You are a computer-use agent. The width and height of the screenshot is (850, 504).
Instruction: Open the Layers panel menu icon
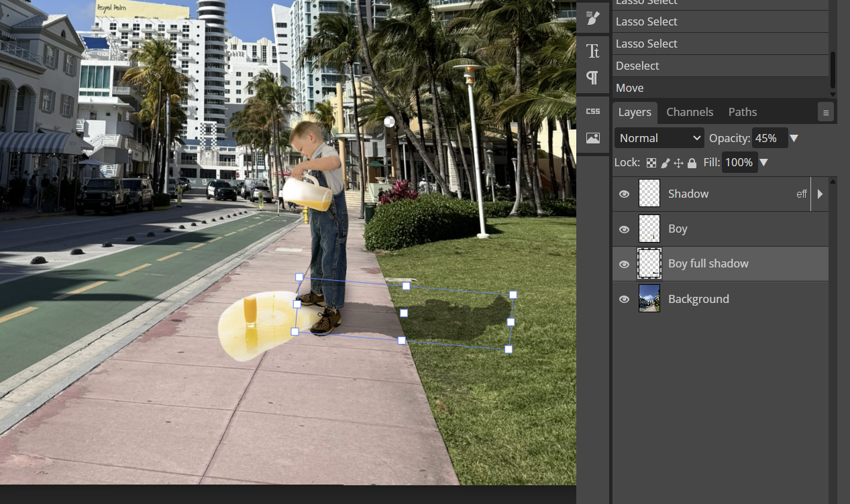click(826, 113)
